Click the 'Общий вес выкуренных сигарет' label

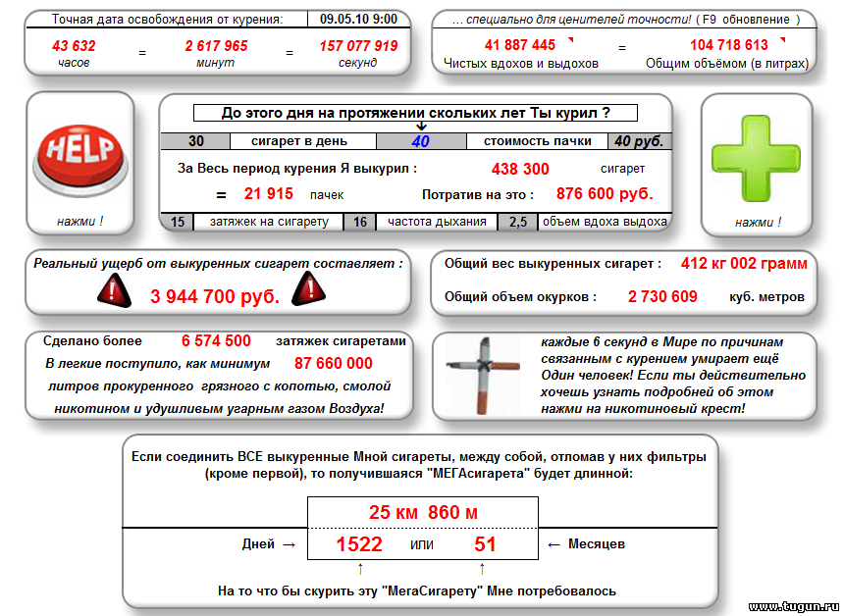[x=553, y=264]
